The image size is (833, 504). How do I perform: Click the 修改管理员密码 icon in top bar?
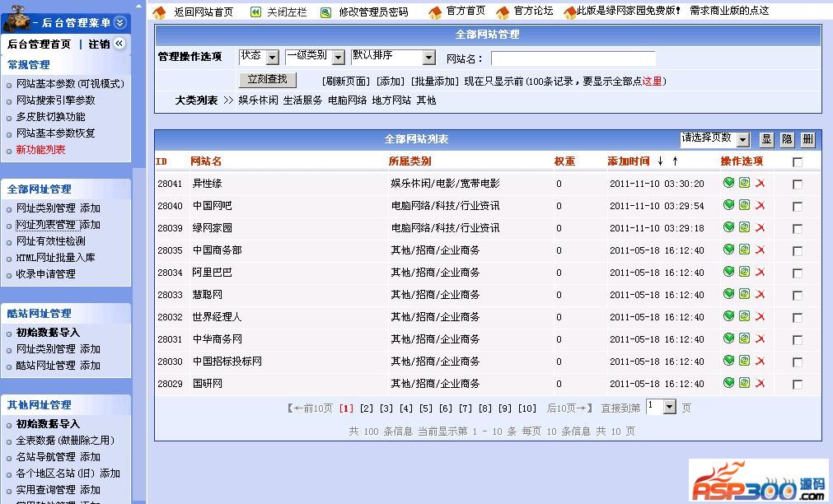pyautogui.click(x=326, y=12)
